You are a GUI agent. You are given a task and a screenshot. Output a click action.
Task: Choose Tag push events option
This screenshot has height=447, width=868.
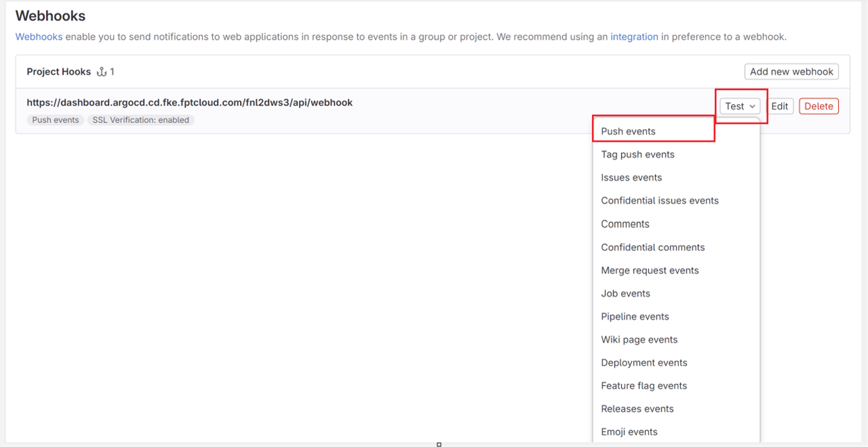638,154
